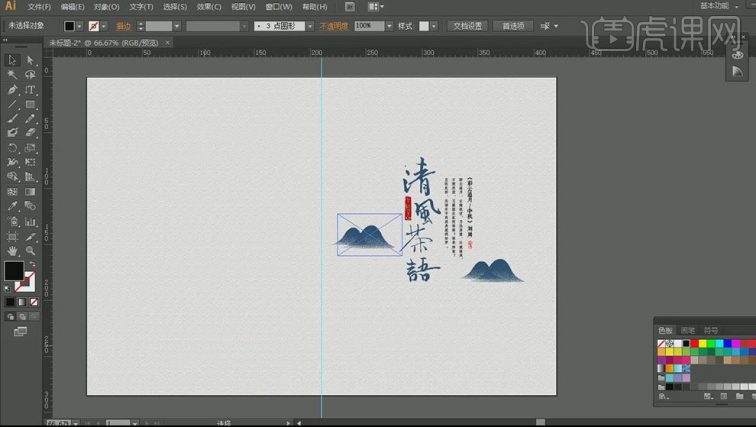Pick the Hand tool

point(13,251)
